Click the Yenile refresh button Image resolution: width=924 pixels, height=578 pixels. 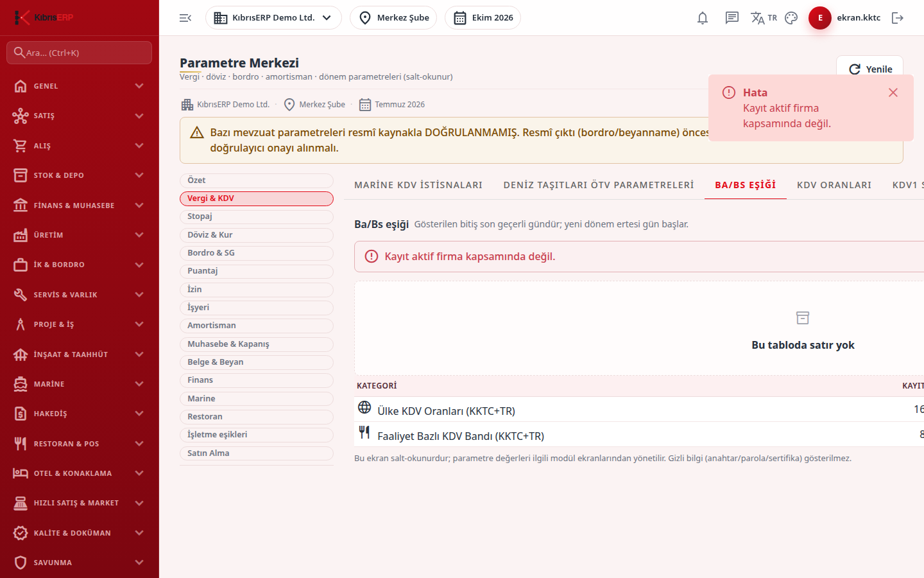click(870, 69)
